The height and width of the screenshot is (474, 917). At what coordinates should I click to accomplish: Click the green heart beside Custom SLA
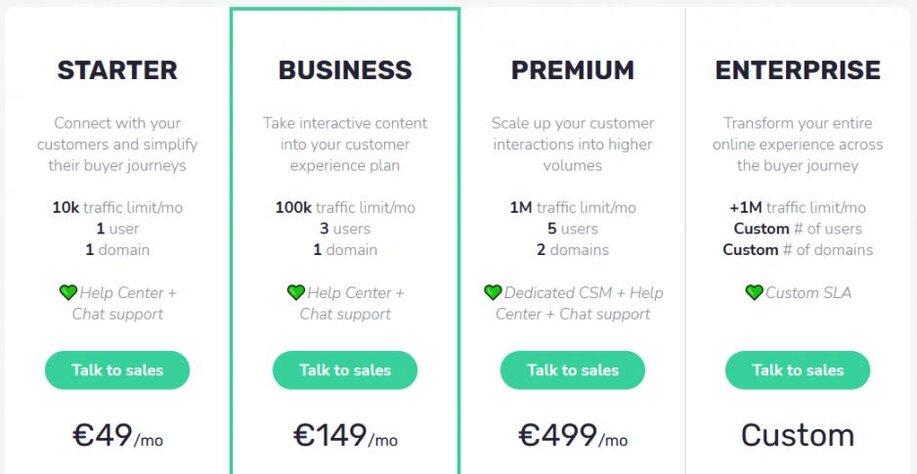(x=754, y=293)
